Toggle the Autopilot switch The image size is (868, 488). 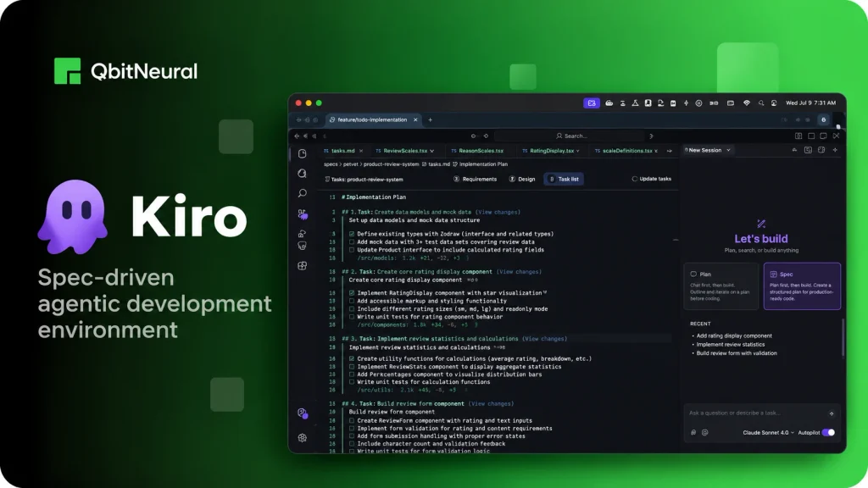click(x=829, y=433)
